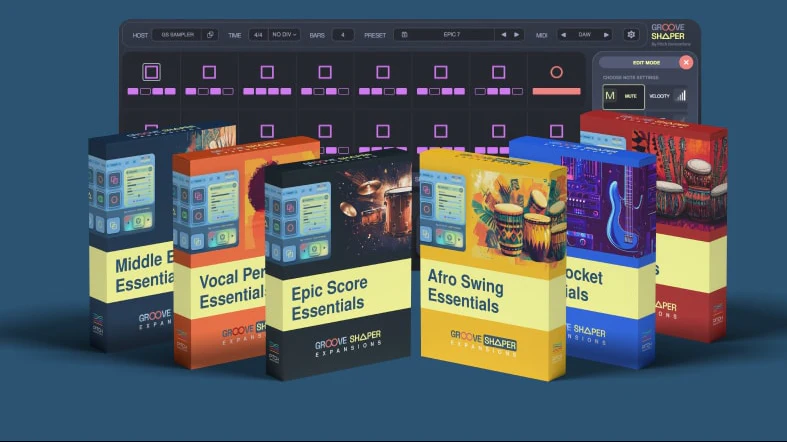Select the third square pad in top row

coord(267,72)
